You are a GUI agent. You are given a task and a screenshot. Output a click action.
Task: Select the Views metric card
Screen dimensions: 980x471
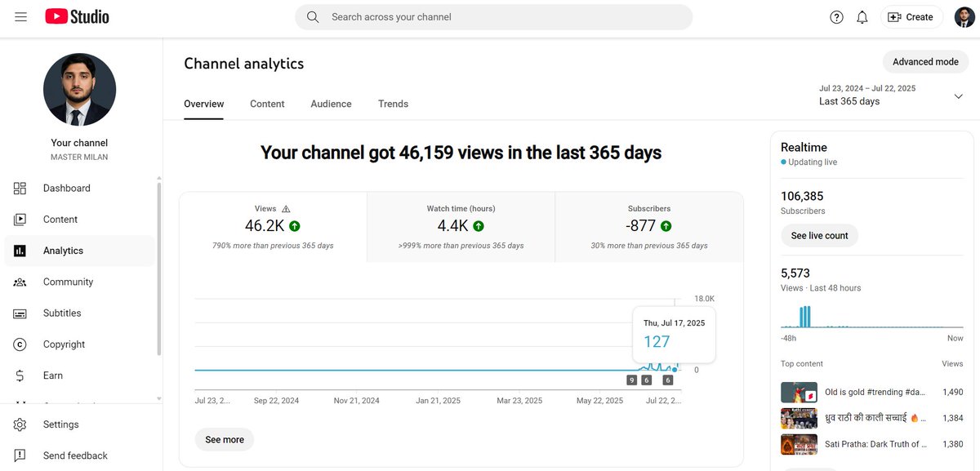273,227
